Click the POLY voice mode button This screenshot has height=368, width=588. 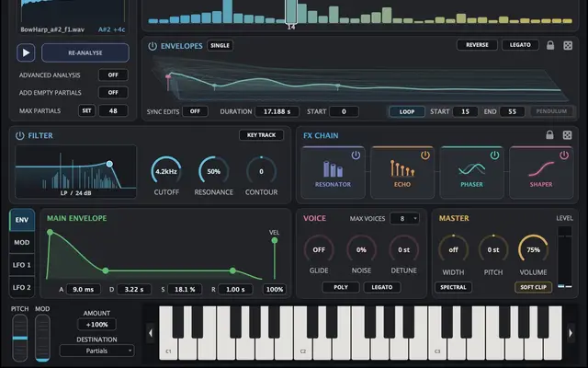(x=341, y=287)
